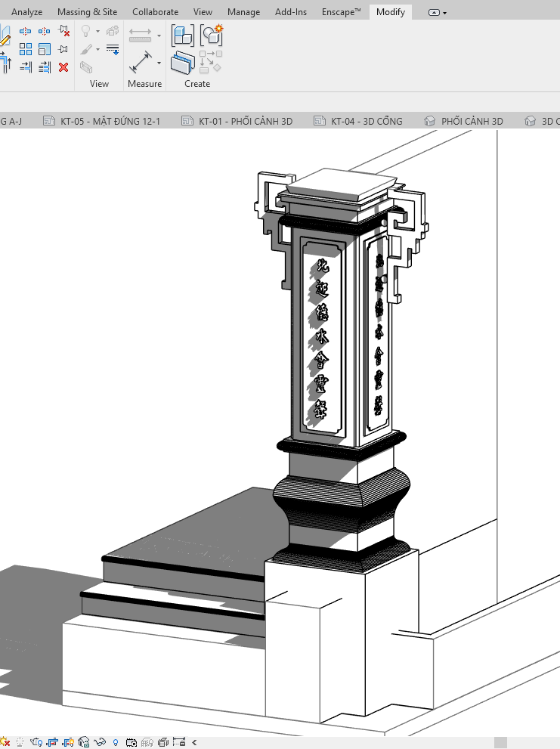
Task: Open the ribbon panel display dropdown
Action: point(438,12)
